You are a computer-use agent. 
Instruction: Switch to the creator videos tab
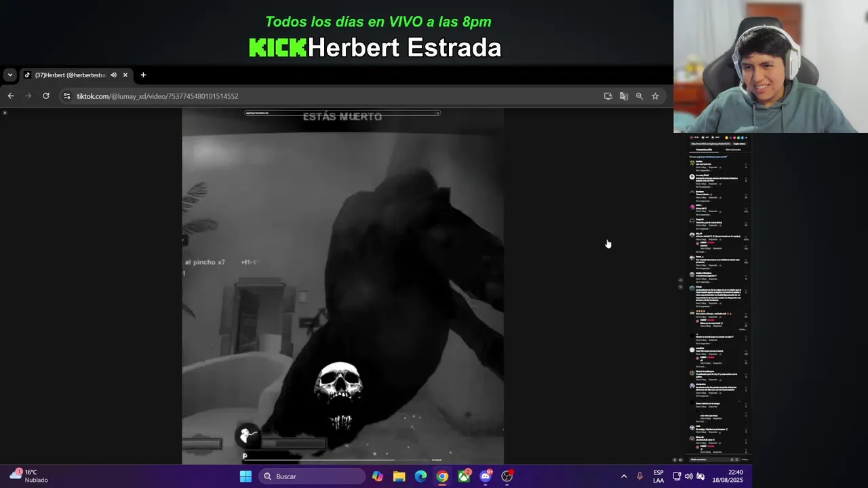pos(733,150)
